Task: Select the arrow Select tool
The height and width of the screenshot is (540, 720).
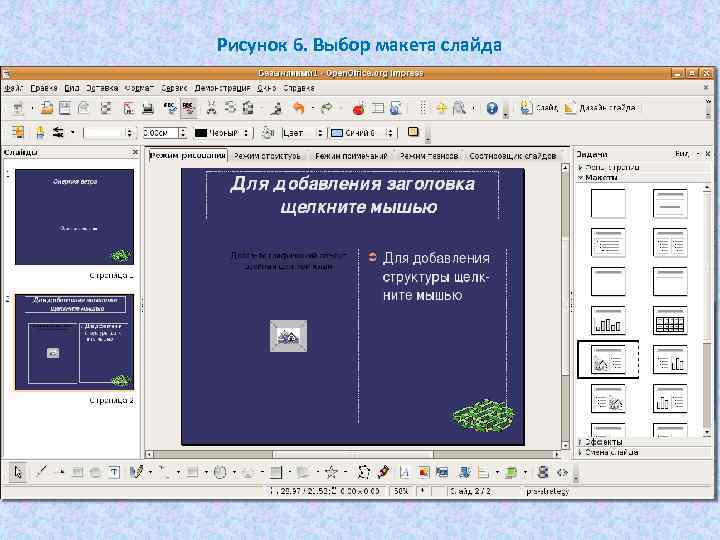Action: coord(18,472)
